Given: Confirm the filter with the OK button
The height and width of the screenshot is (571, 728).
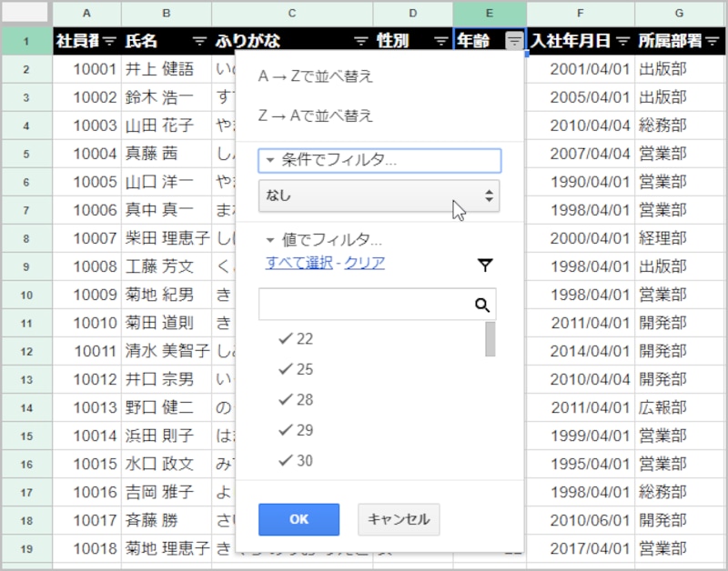Looking at the screenshot, I should pos(298,519).
